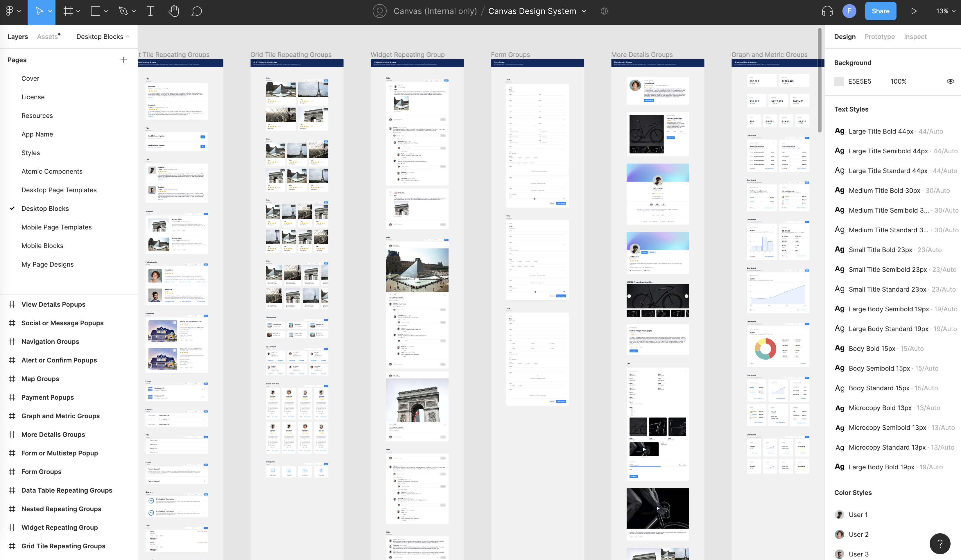Select the Frame tool
The height and width of the screenshot is (560, 961).
coord(68,11)
